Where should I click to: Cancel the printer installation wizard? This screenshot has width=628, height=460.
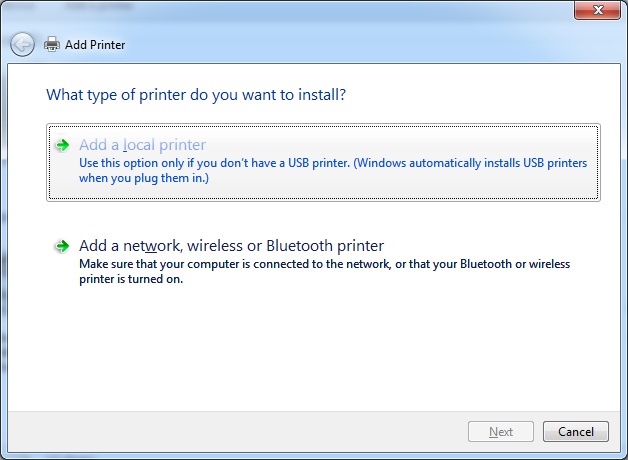click(575, 432)
